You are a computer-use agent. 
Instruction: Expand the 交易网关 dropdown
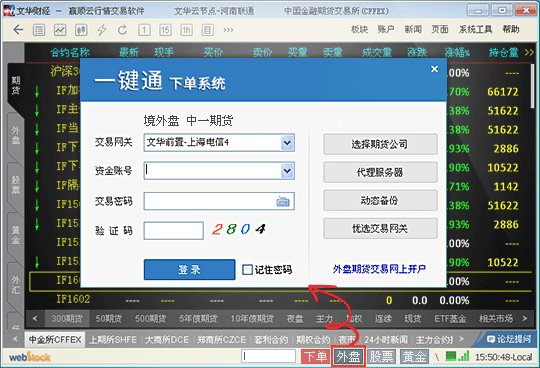coord(288,143)
